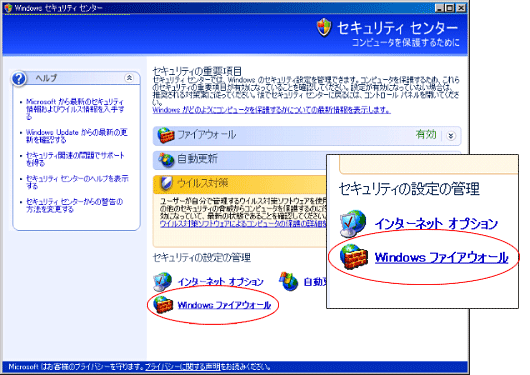Open インターネット オプション link in main window

[221, 282]
